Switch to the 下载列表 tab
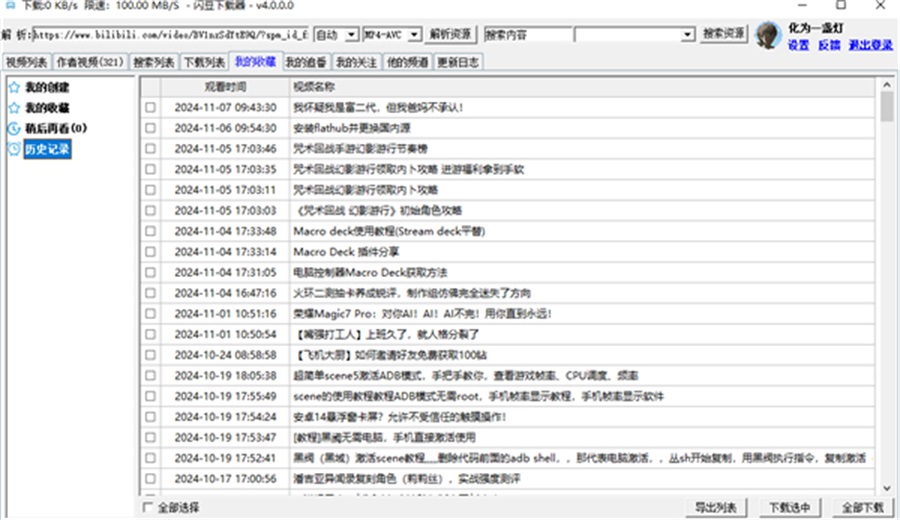900x520 pixels. (x=204, y=62)
